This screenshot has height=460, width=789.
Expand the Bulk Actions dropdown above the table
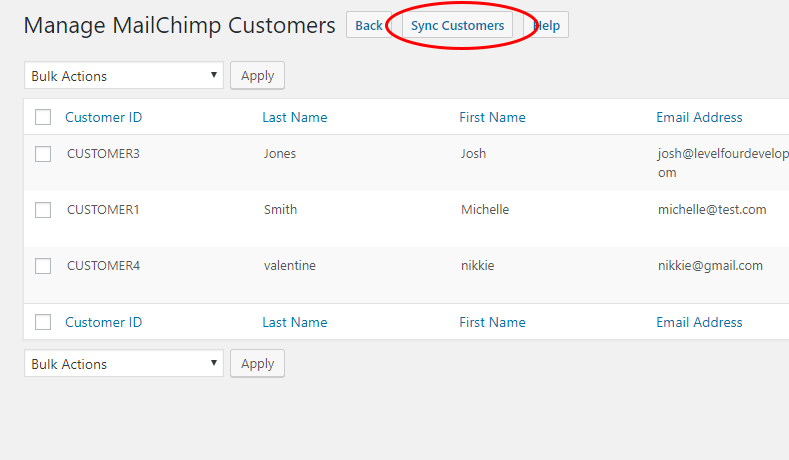click(124, 76)
